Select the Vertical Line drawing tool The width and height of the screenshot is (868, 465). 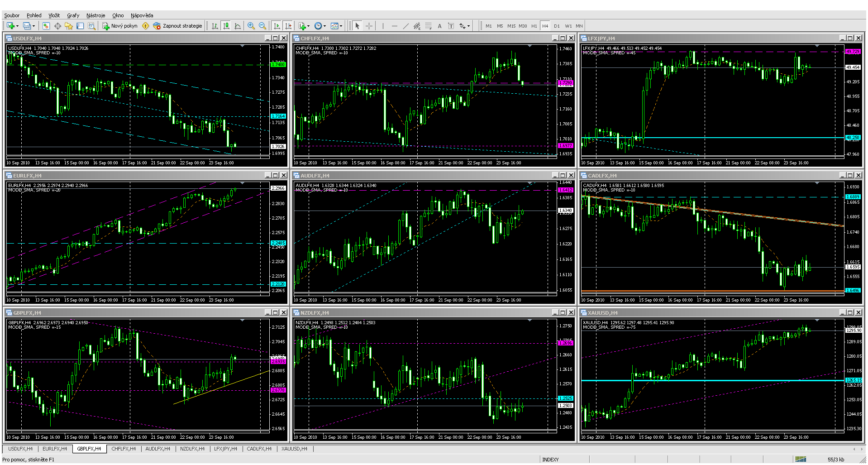pos(383,26)
